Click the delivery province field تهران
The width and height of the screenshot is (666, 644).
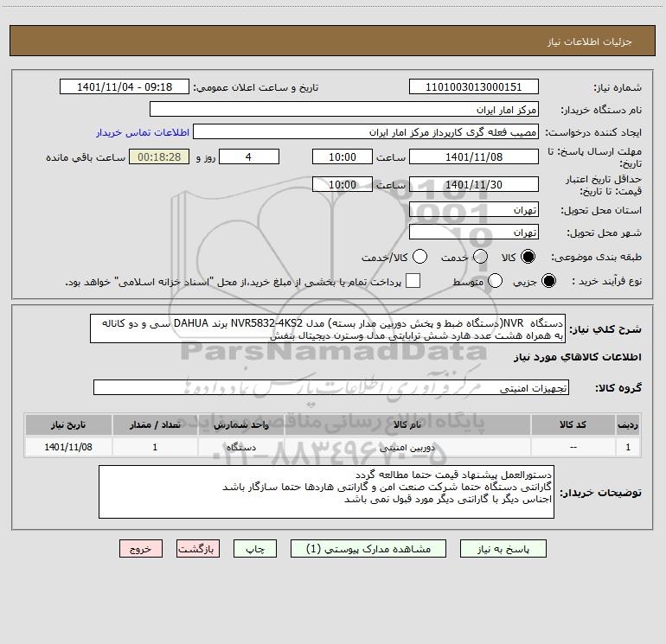point(474,210)
